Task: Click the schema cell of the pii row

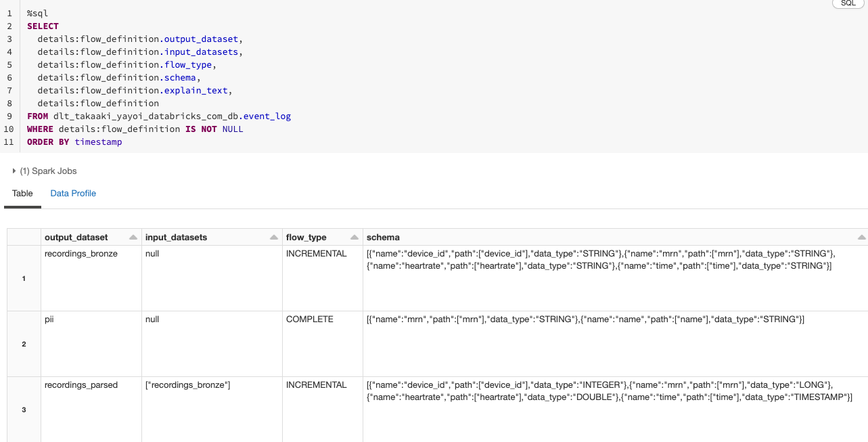Action: pyautogui.click(x=585, y=319)
